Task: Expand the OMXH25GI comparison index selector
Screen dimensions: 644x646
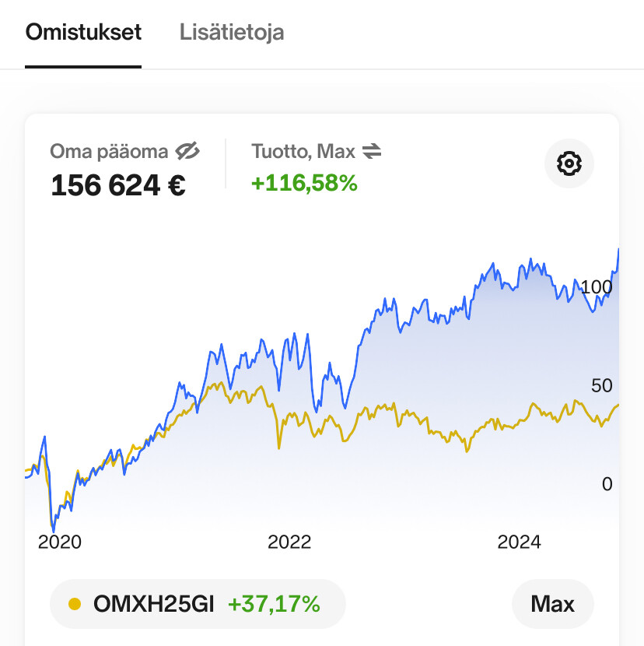Action: click(198, 604)
